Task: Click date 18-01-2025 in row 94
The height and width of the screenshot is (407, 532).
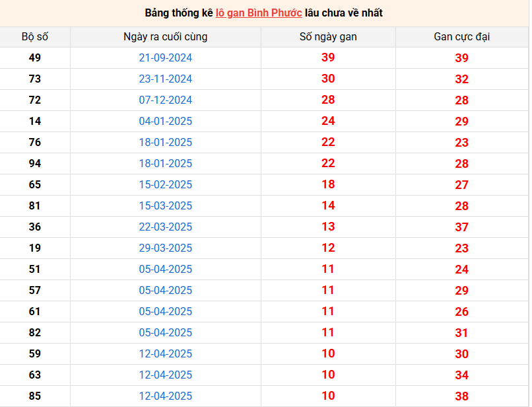Action: pos(165,164)
